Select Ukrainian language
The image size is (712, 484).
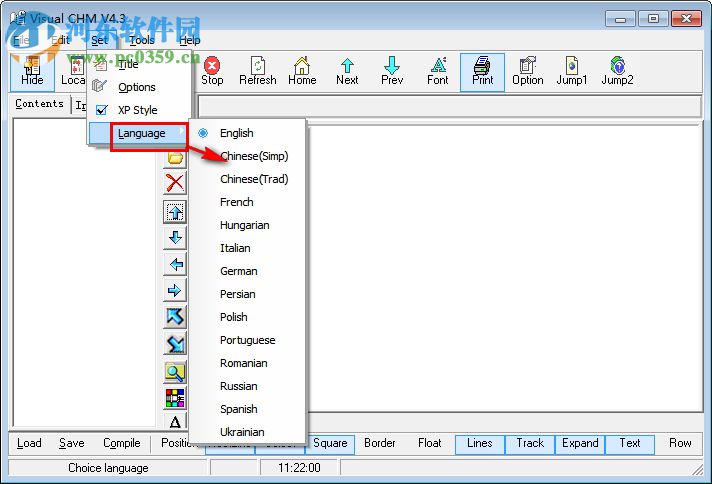[248, 432]
